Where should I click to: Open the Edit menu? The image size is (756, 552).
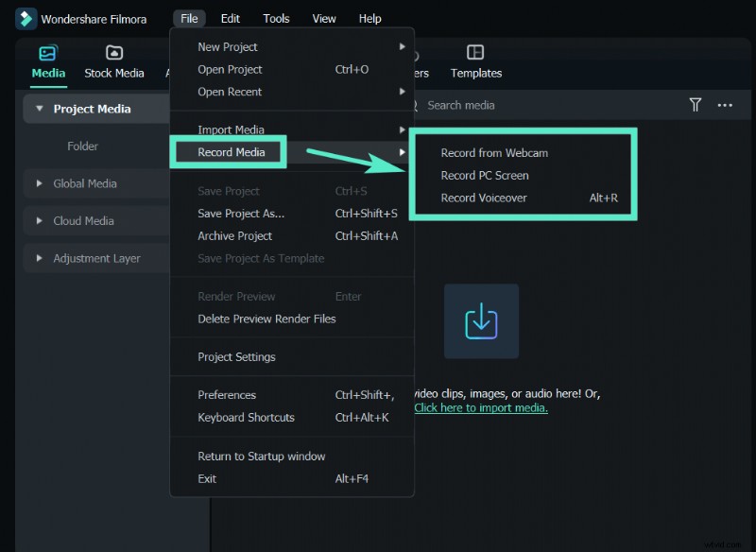click(230, 18)
